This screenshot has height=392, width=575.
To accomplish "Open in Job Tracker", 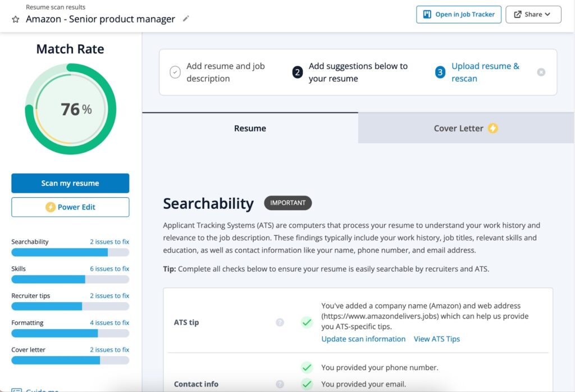I will point(459,15).
